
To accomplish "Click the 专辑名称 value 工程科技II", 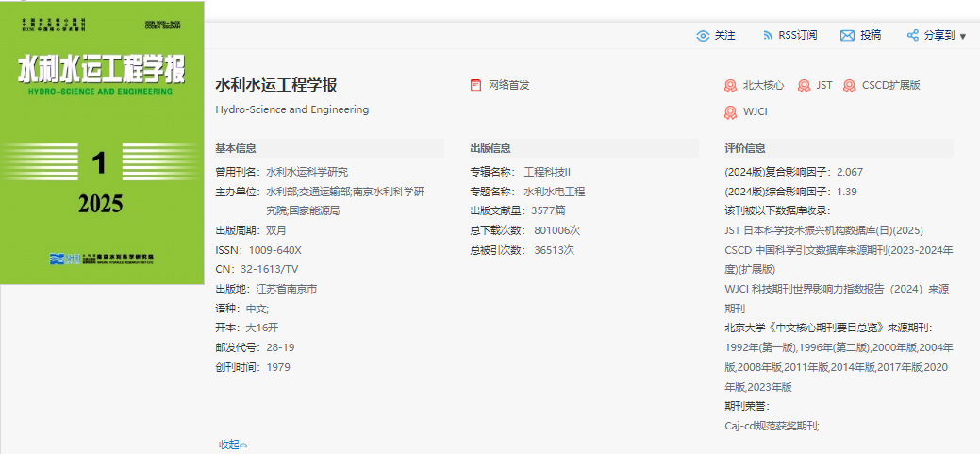I will tap(547, 172).
